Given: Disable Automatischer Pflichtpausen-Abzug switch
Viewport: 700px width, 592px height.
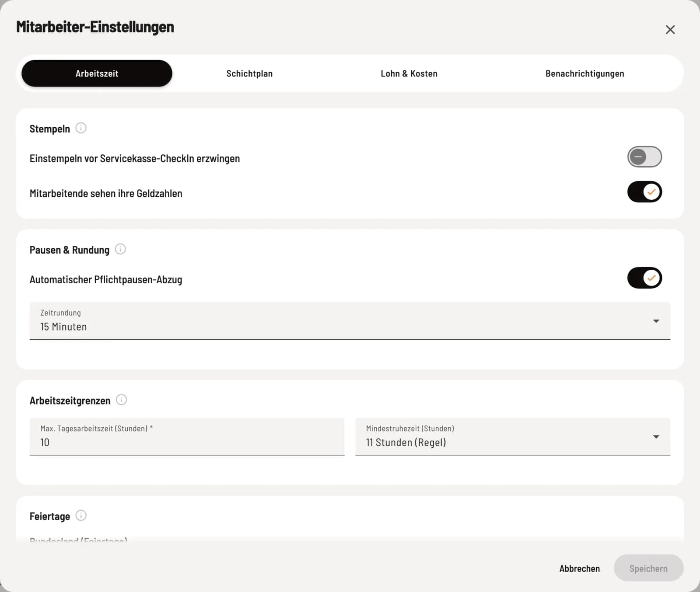Looking at the screenshot, I should 644,278.
